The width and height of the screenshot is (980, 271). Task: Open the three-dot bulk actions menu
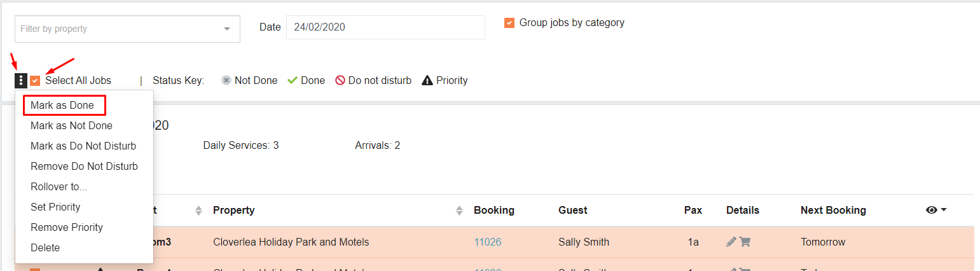pos(21,81)
